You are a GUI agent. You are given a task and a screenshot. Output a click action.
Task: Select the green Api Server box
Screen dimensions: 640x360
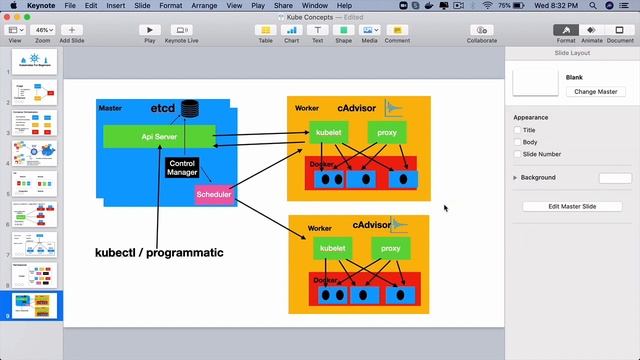(x=159, y=137)
